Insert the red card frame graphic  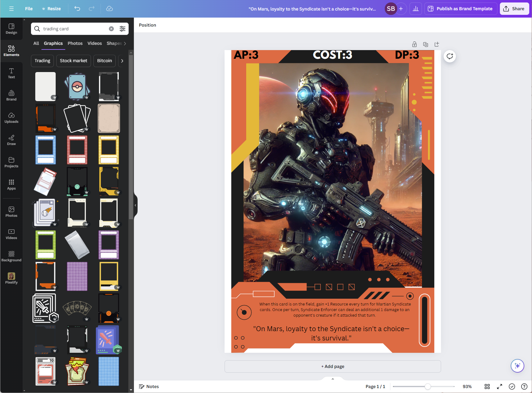77,150
